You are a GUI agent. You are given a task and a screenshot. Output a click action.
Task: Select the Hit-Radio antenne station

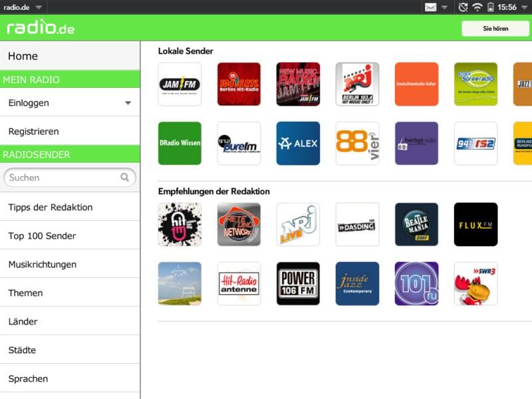point(239,283)
